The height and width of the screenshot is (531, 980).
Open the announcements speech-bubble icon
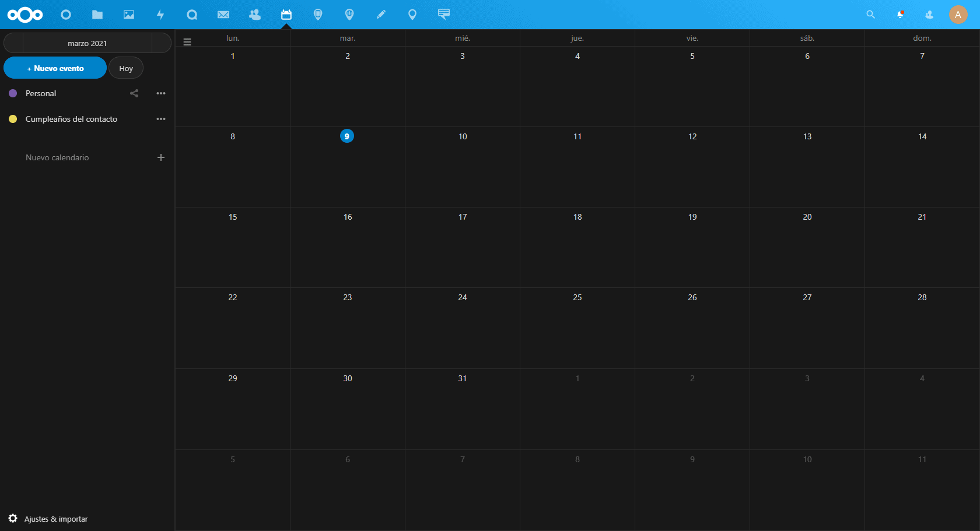click(x=444, y=15)
